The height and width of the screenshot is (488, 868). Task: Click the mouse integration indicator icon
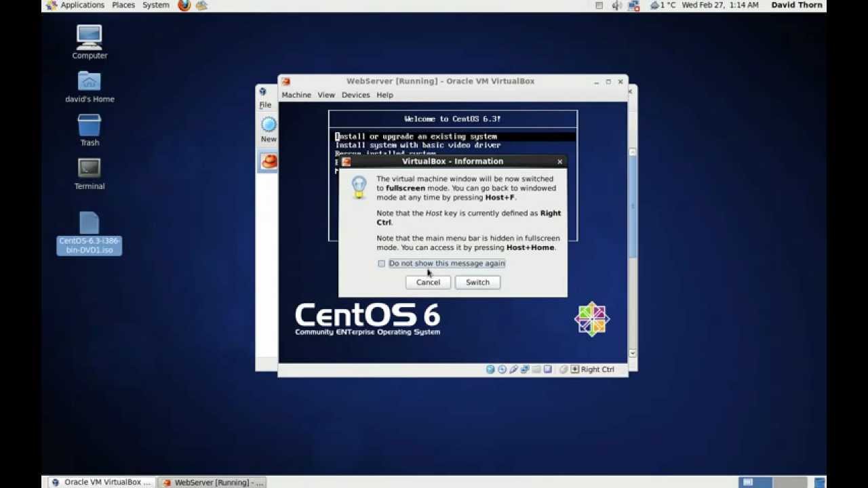point(564,369)
